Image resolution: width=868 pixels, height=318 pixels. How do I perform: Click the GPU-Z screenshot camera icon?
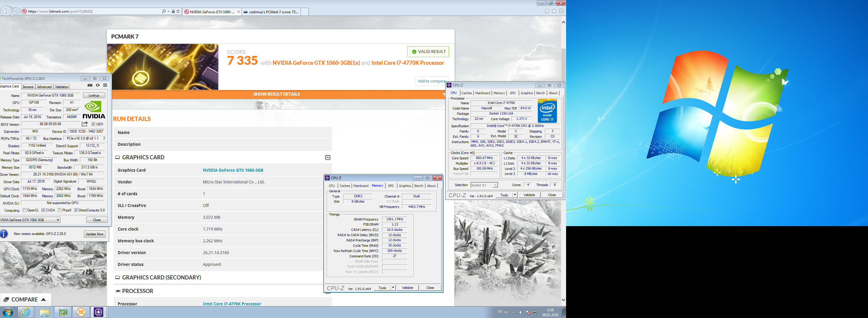tap(90, 85)
